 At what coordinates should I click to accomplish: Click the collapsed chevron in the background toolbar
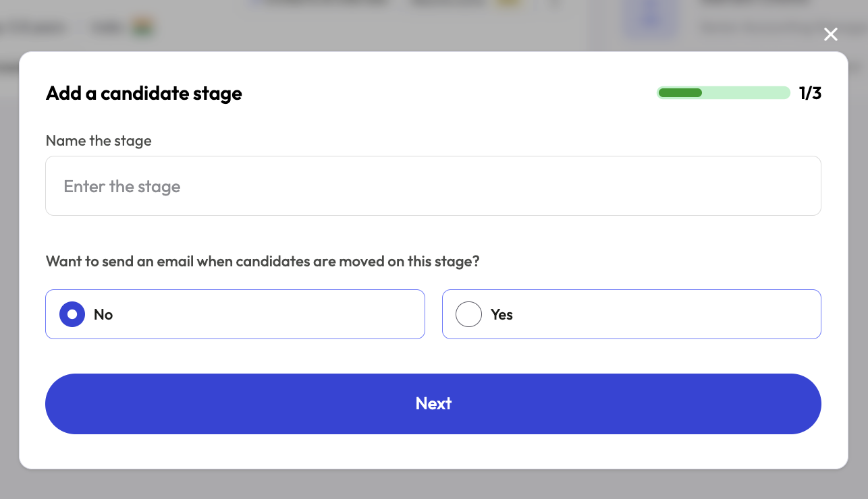point(553,5)
